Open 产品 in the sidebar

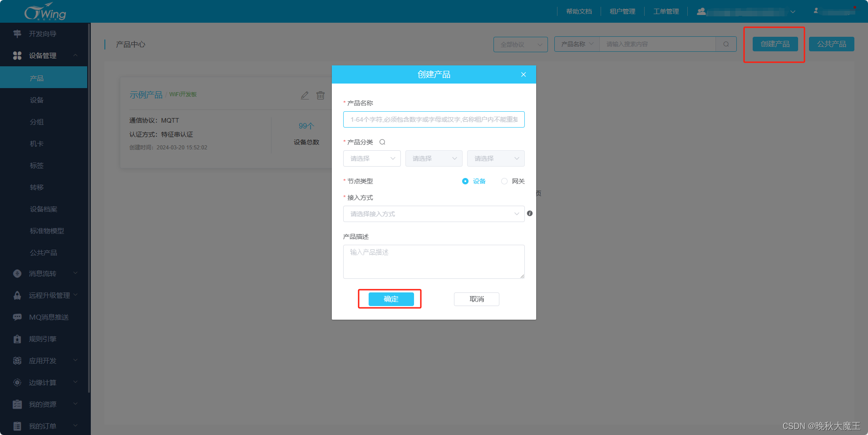click(x=44, y=78)
